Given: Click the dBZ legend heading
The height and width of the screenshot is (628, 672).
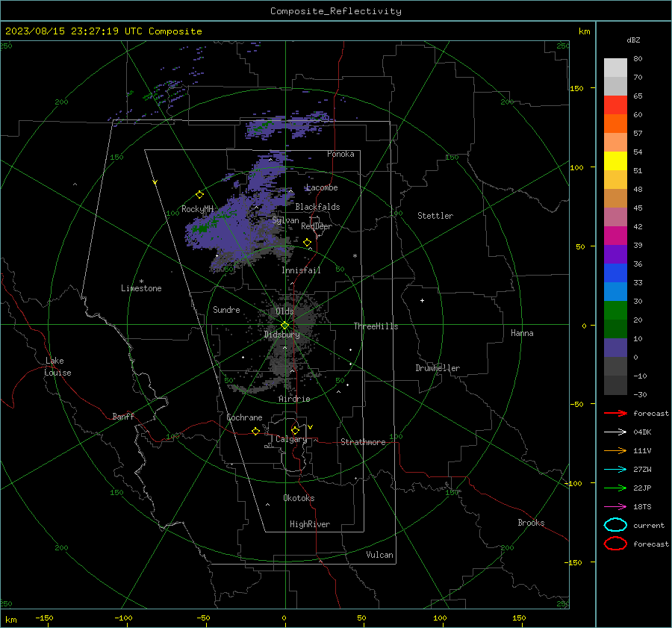Looking at the screenshot, I should click(633, 40).
